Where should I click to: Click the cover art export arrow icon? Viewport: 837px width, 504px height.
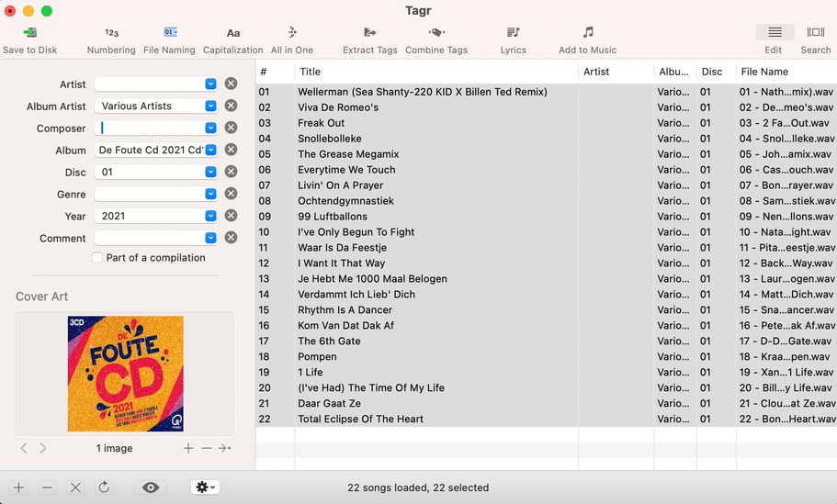pos(225,448)
